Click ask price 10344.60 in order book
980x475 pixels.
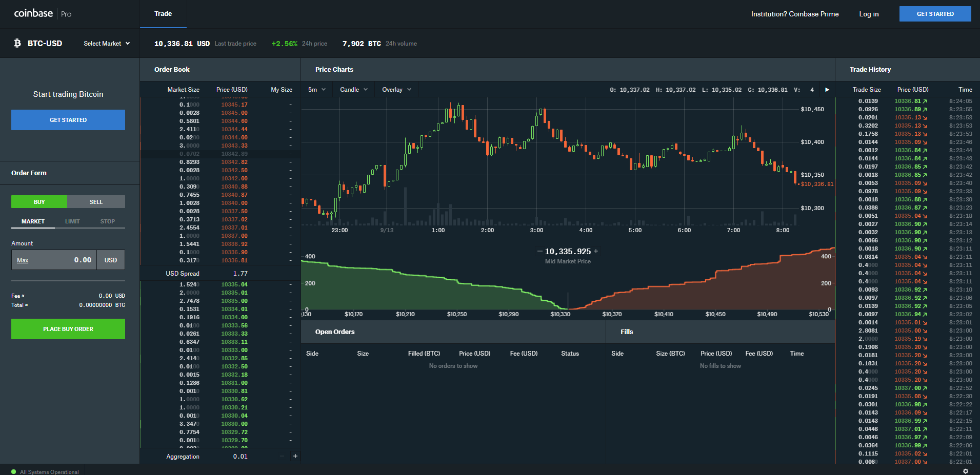tap(234, 121)
